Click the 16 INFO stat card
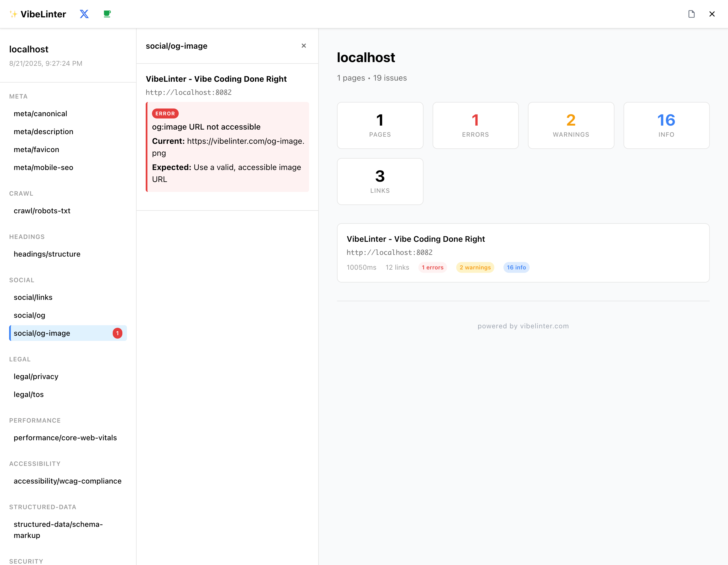Viewport: 728px width, 565px height. (x=666, y=125)
